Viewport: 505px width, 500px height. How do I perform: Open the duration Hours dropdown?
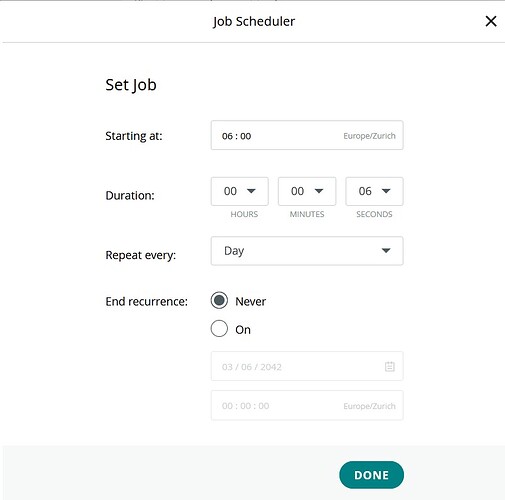click(240, 191)
